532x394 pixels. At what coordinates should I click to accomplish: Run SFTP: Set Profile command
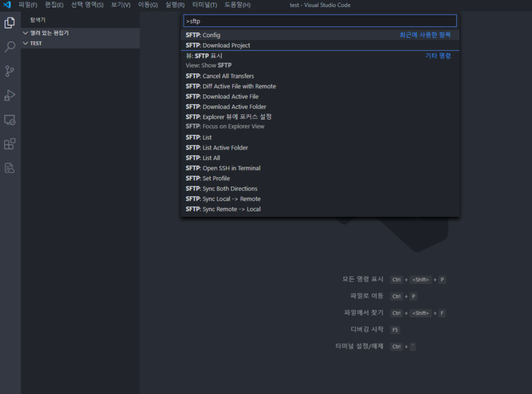tap(320, 178)
